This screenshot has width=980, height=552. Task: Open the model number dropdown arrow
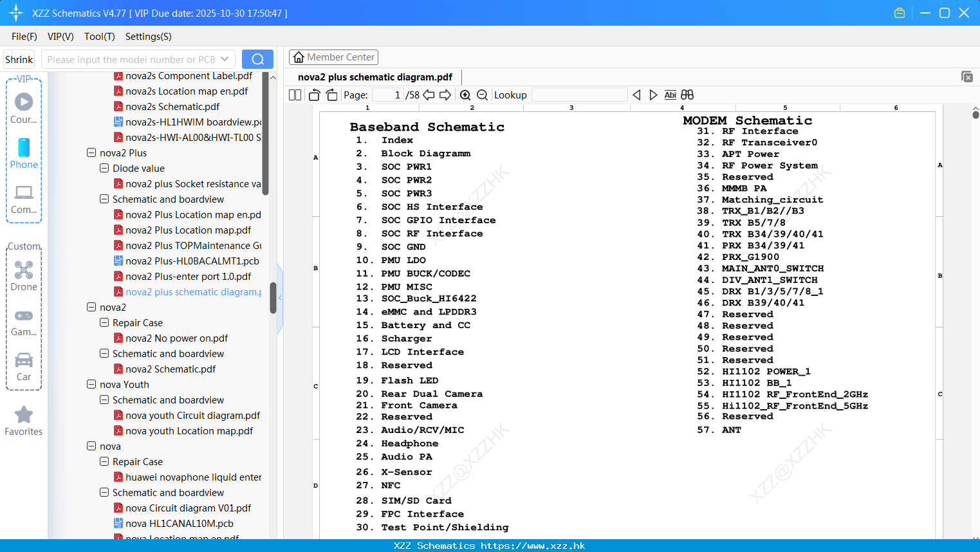pos(225,59)
